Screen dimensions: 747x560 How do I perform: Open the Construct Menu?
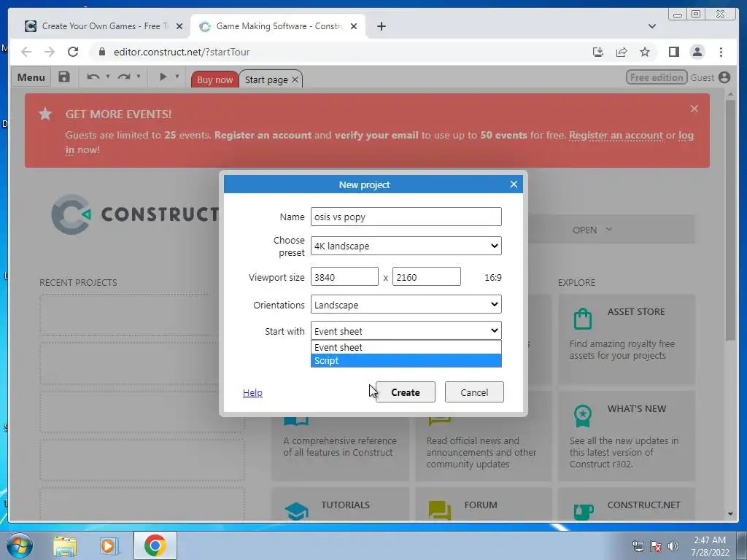tap(31, 77)
